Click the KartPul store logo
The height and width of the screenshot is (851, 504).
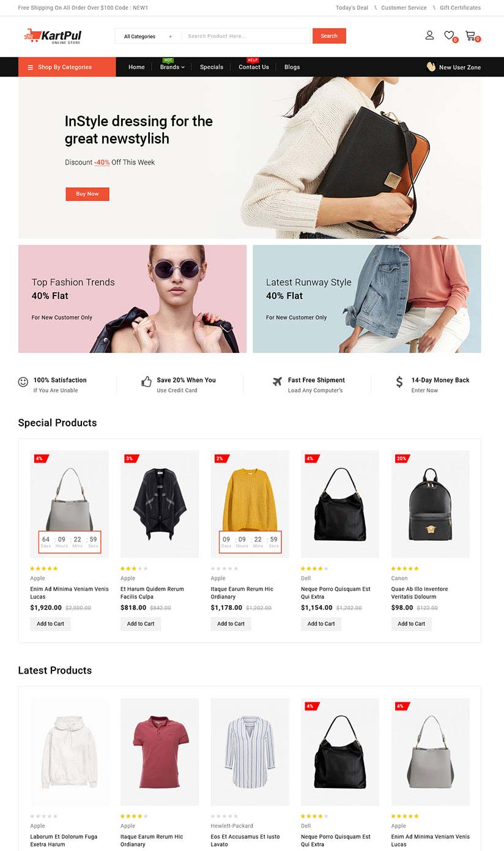[53, 36]
